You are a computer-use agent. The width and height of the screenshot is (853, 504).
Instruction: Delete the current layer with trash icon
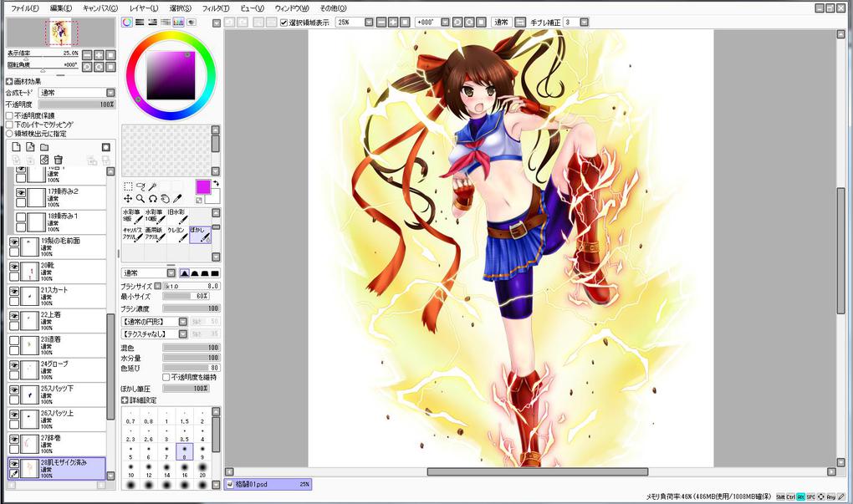pyautogui.click(x=59, y=160)
